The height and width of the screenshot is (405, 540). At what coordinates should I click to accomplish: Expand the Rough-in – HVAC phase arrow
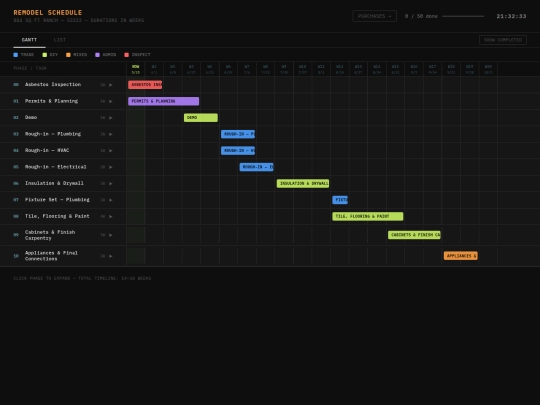(x=111, y=150)
